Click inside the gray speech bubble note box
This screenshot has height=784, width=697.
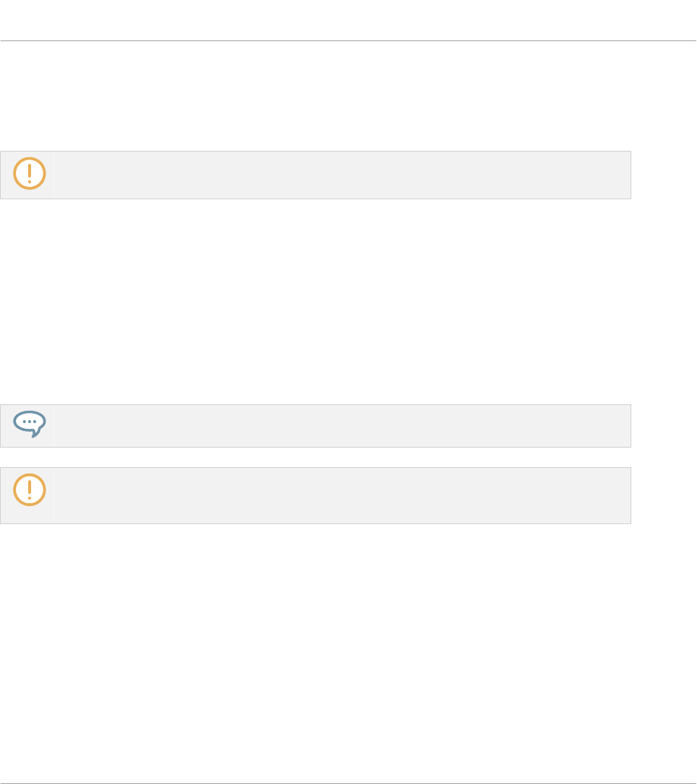tap(315, 426)
